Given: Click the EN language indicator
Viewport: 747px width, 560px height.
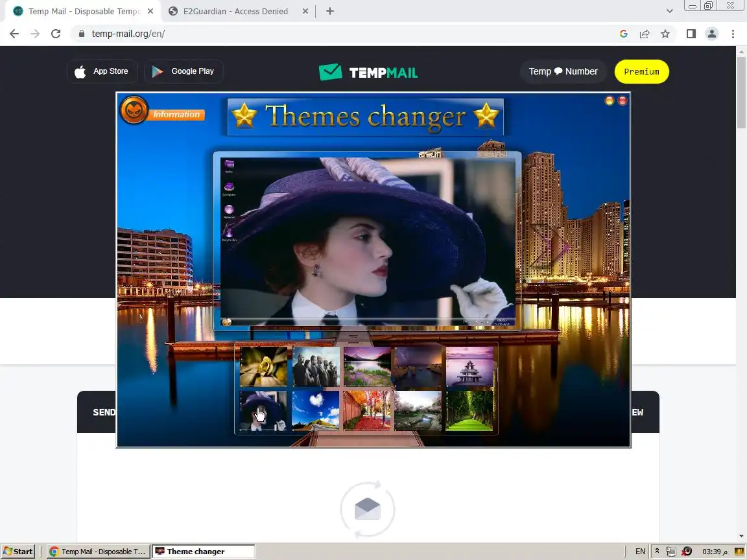Looking at the screenshot, I should click(640, 552).
